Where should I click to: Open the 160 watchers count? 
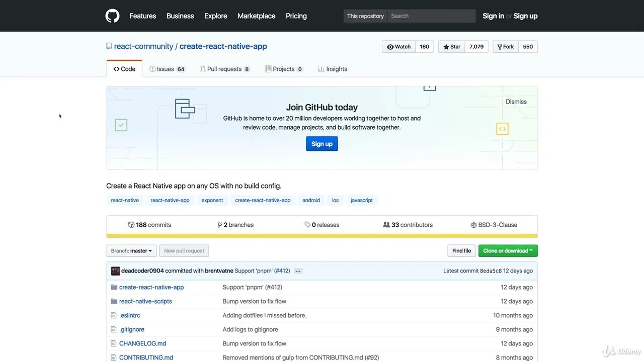tap(425, 47)
